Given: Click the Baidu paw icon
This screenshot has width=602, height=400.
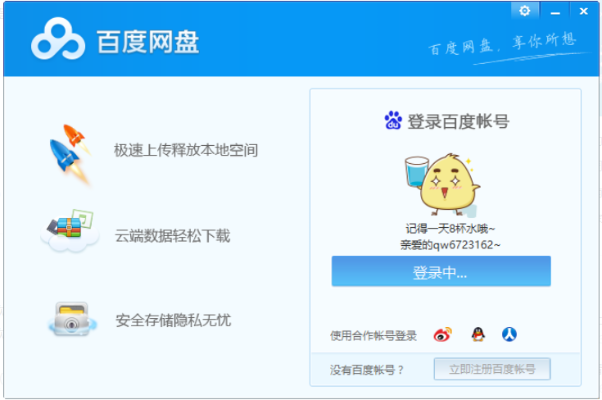Looking at the screenshot, I should click(393, 121).
